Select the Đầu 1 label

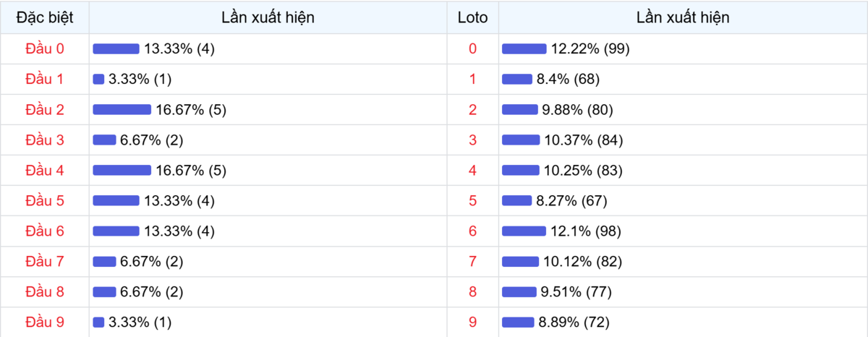pyautogui.click(x=45, y=79)
